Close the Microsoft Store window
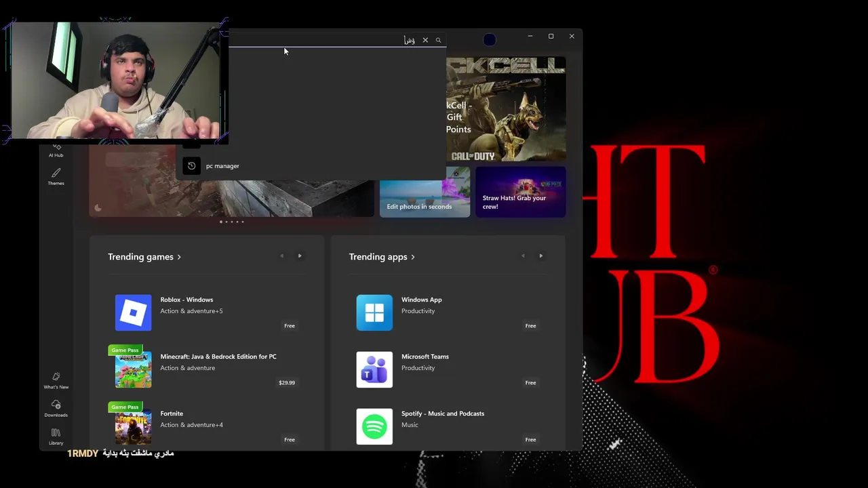 pyautogui.click(x=572, y=37)
